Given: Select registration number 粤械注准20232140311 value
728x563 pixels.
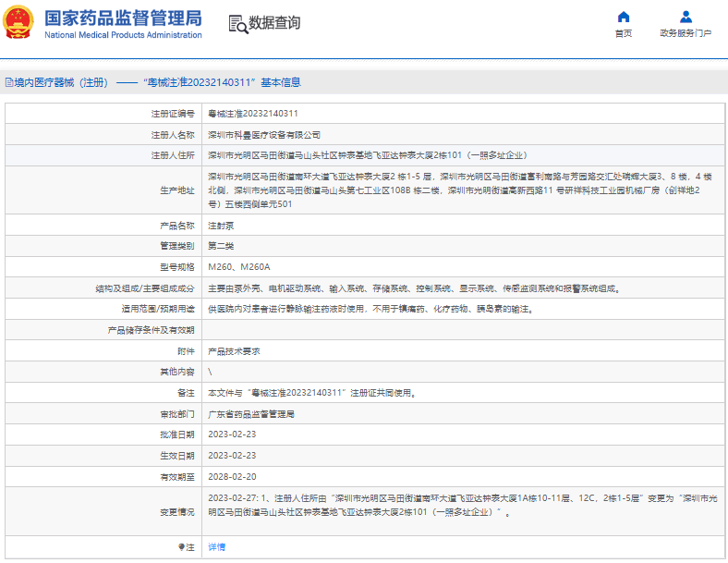Looking at the screenshot, I should [253, 114].
